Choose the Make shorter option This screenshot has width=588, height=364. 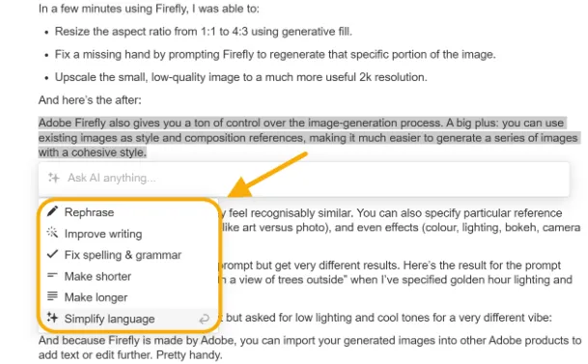(x=98, y=276)
